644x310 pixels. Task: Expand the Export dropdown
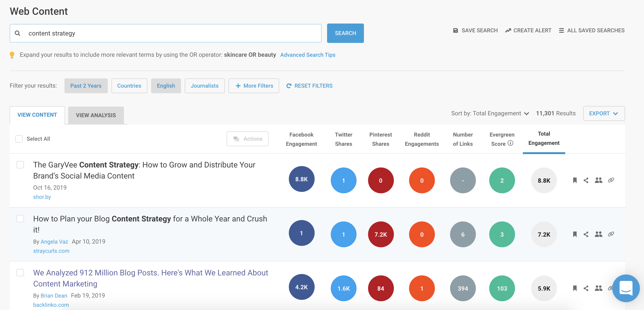tap(603, 113)
